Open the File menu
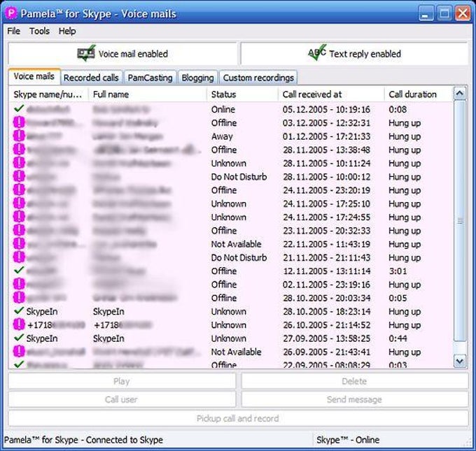 coord(14,31)
